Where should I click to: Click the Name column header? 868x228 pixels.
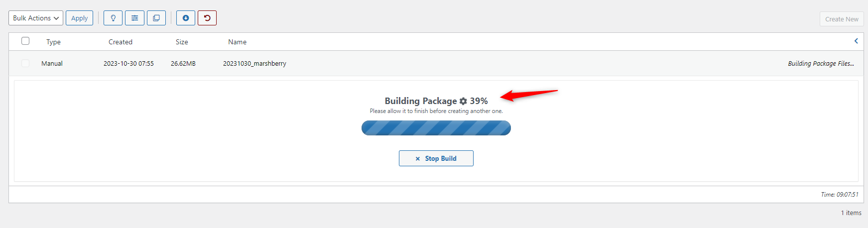[237, 42]
